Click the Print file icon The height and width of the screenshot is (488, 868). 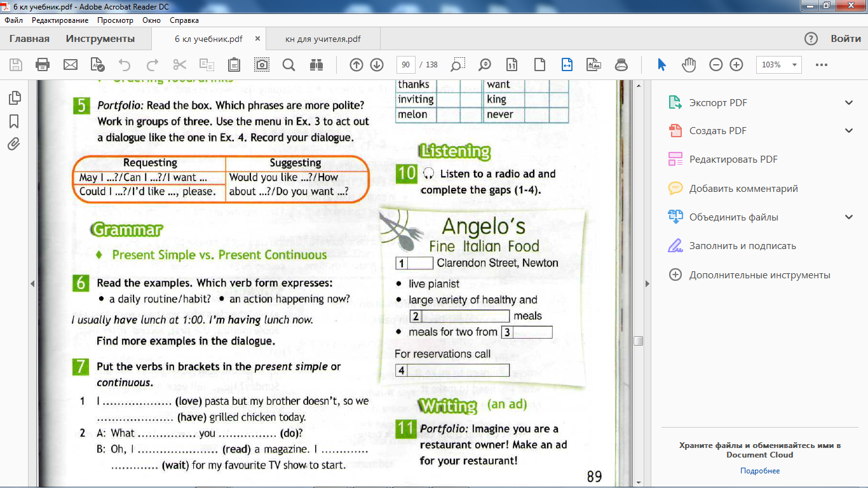coord(43,65)
